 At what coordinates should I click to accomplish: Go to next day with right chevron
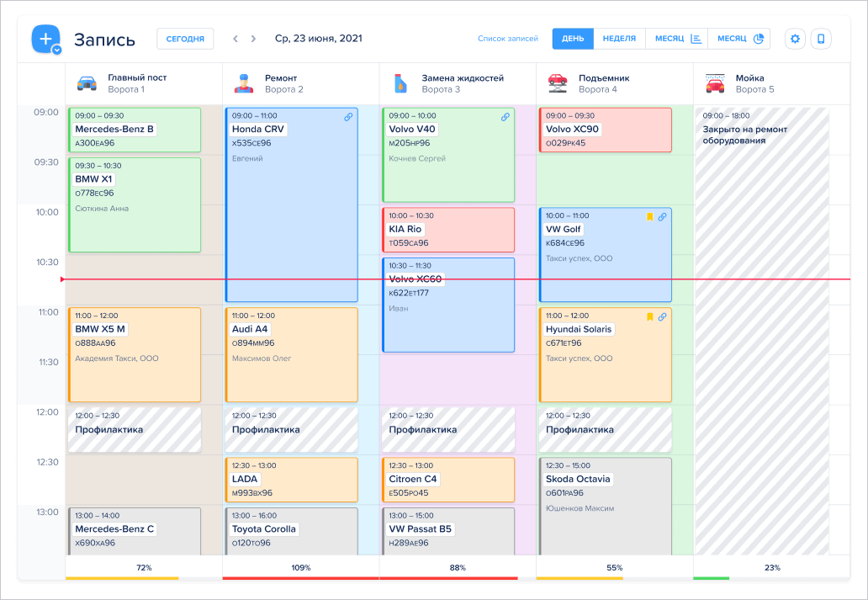point(253,39)
